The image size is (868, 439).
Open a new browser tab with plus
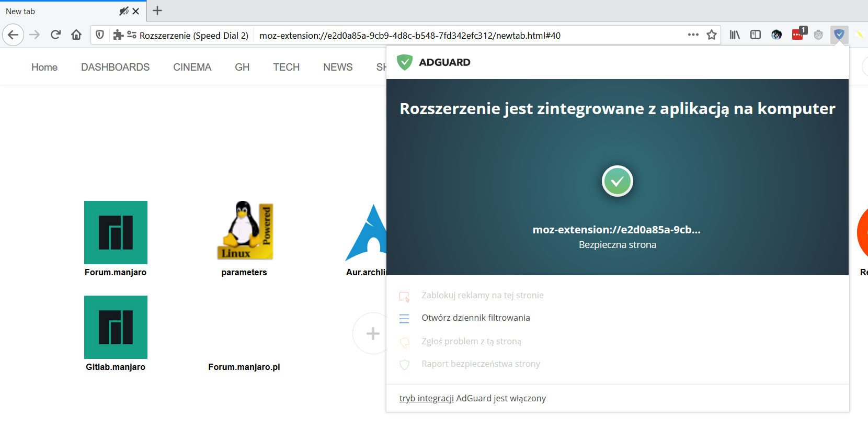point(157,10)
